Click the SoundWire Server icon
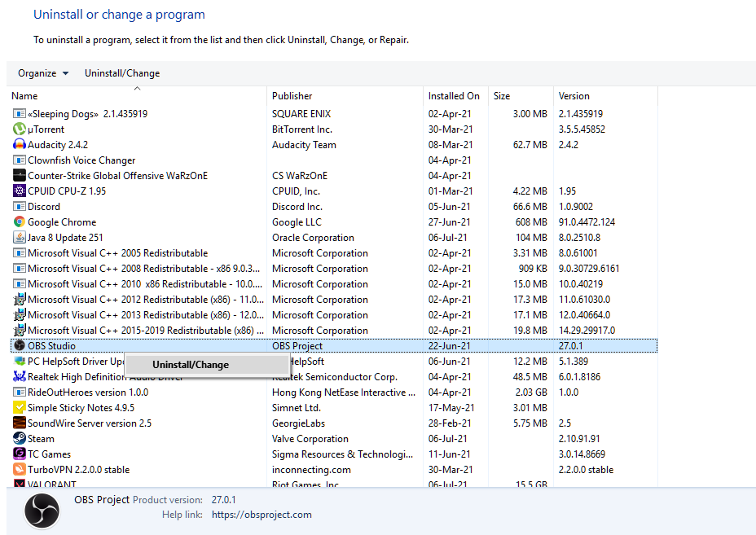Image resolution: width=756 pixels, height=535 pixels. (x=20, y=423)
